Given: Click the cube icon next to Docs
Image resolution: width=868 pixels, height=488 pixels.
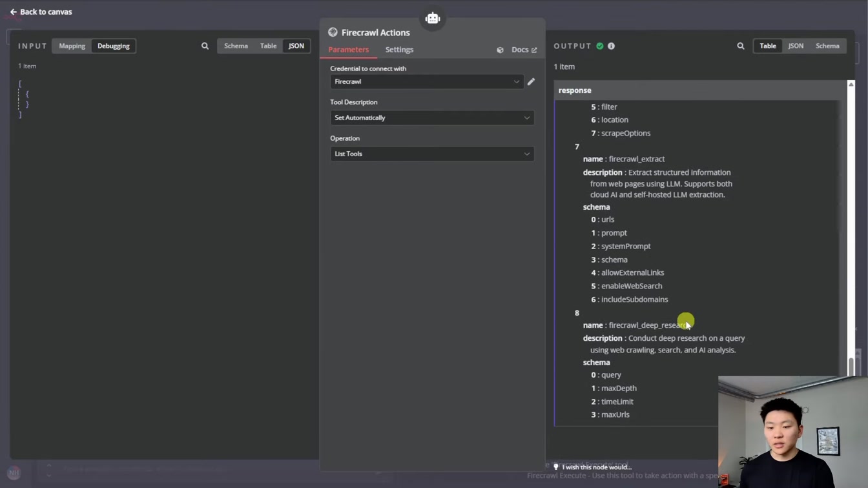Looking at the screenshot, I should [500, 50].
